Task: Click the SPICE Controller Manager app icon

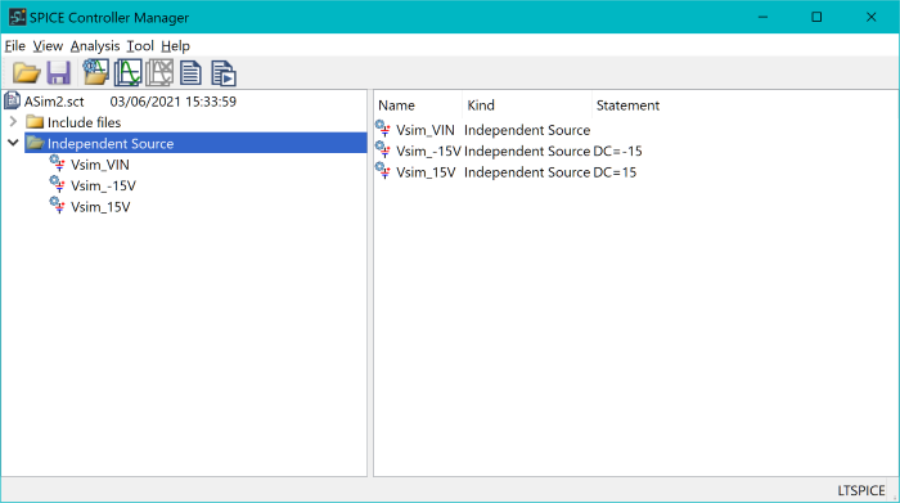Action: [17, 17]
